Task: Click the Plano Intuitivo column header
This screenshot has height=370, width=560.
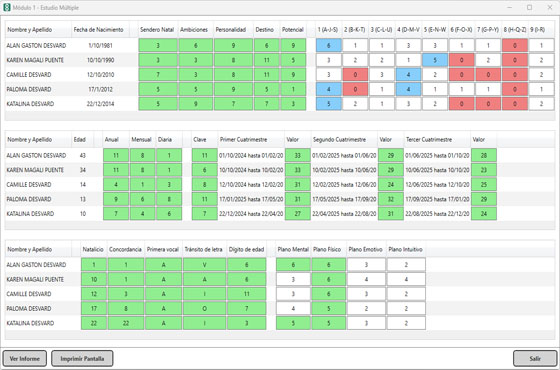Action: [x=406, y=250]
